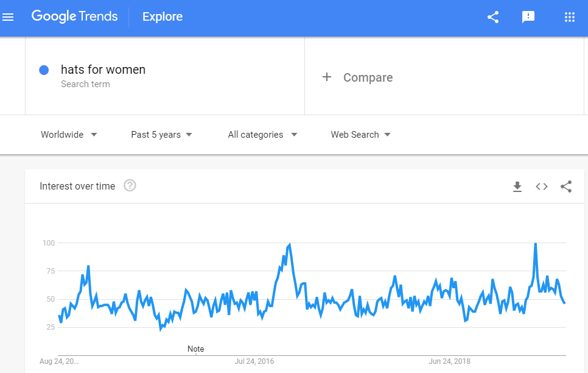This screenshot has width=588, height=373.
Task: Click the Note marker on timeline
Action: (x=196, y=349)
